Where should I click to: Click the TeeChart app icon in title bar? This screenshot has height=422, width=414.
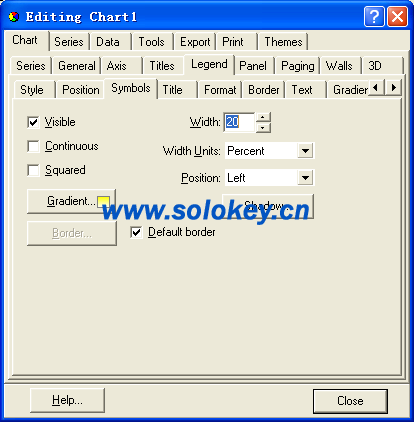pos(14,17)
